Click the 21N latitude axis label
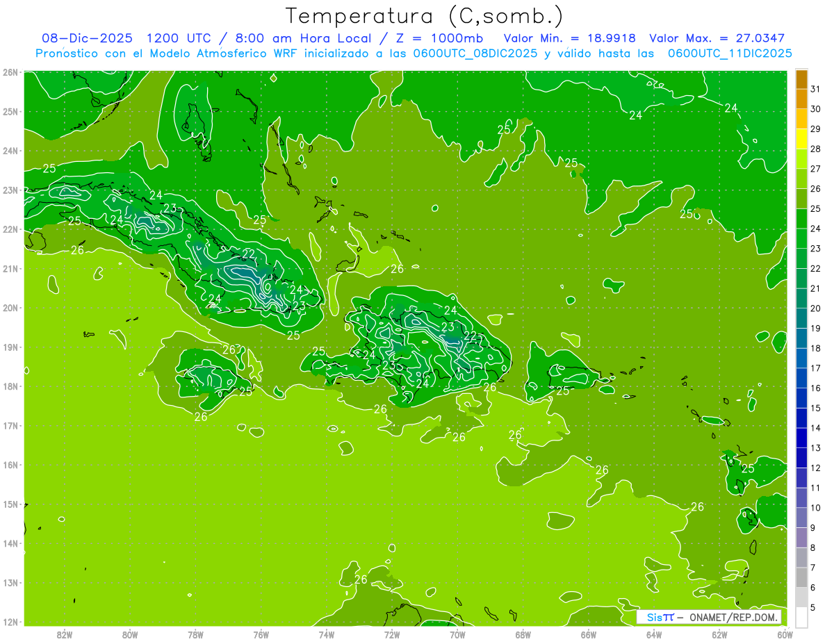Image resolution: width=834 pixels, height=644 pixels. click(x=10, y=268)
